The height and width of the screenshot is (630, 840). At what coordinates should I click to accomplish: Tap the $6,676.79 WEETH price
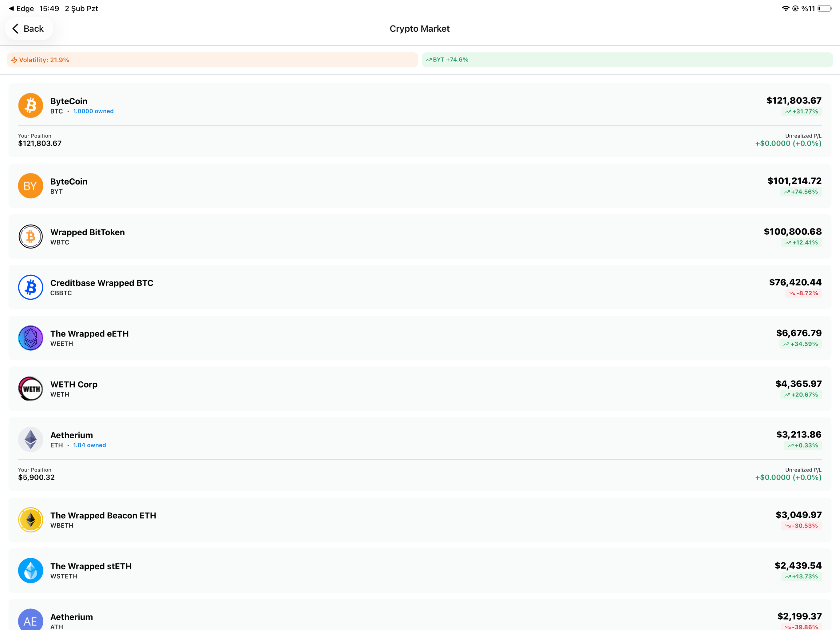(x=798, y=333)
